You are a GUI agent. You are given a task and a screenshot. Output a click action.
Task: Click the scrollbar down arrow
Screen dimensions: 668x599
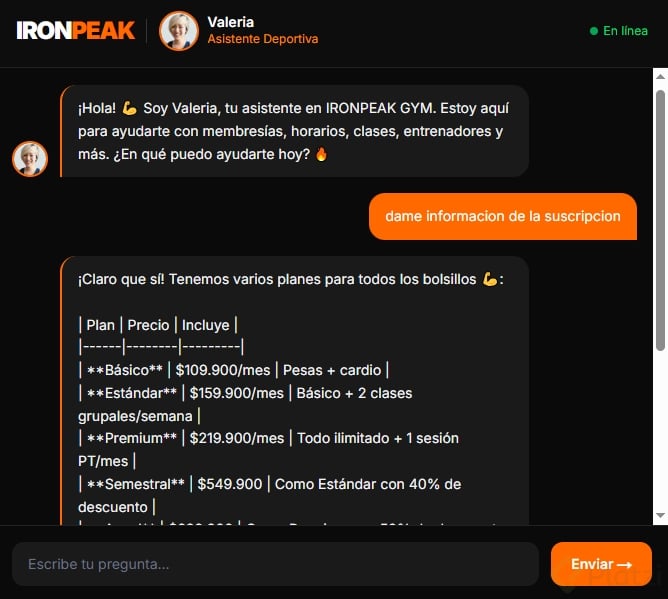(660, 515)
